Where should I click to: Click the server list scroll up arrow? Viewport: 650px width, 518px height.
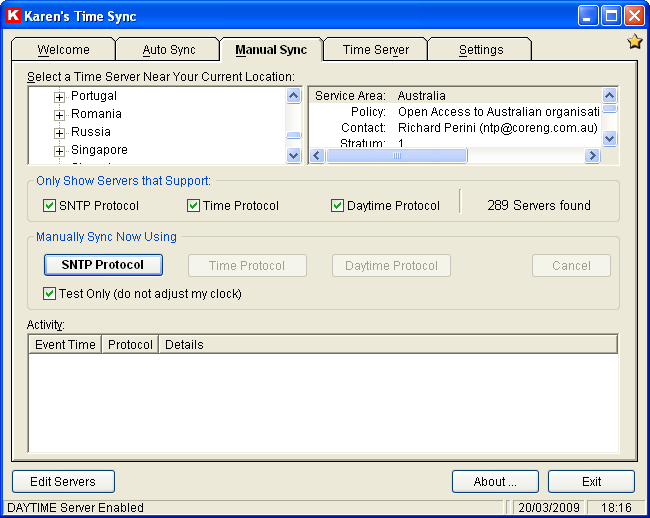coord(293,96)
